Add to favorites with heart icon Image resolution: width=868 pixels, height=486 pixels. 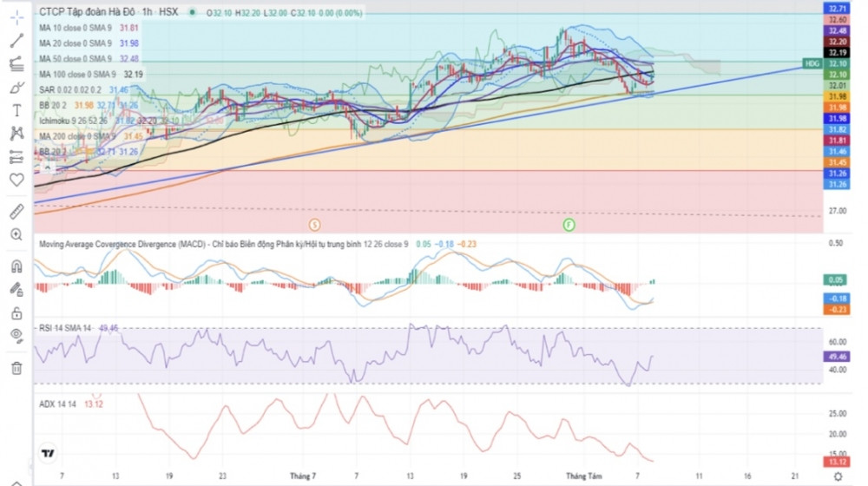pos(16,180)
